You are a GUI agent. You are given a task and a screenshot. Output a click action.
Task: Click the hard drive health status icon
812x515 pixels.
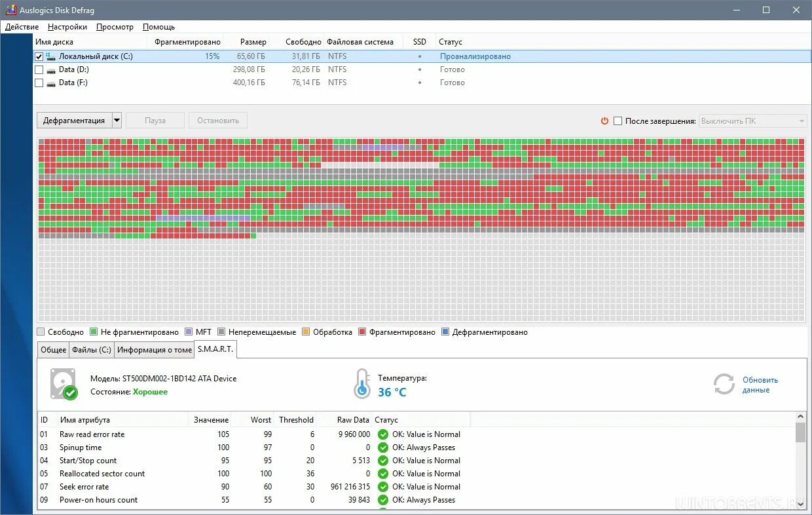coord(64,384)
